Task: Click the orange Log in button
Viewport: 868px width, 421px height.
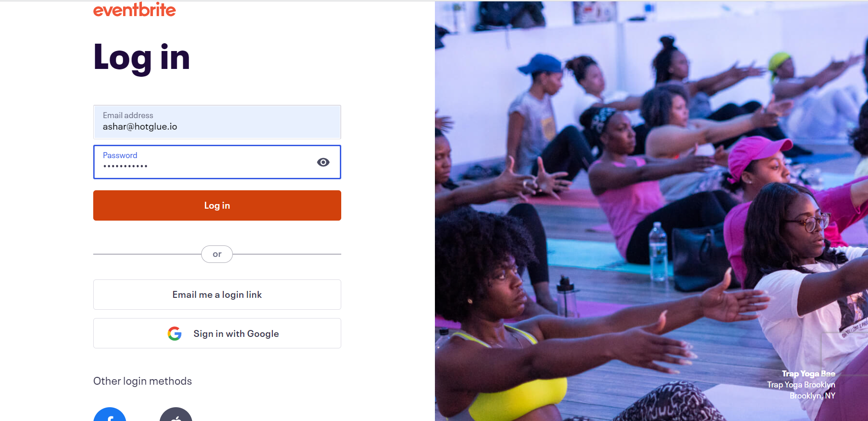Action: tap(217, 205)
